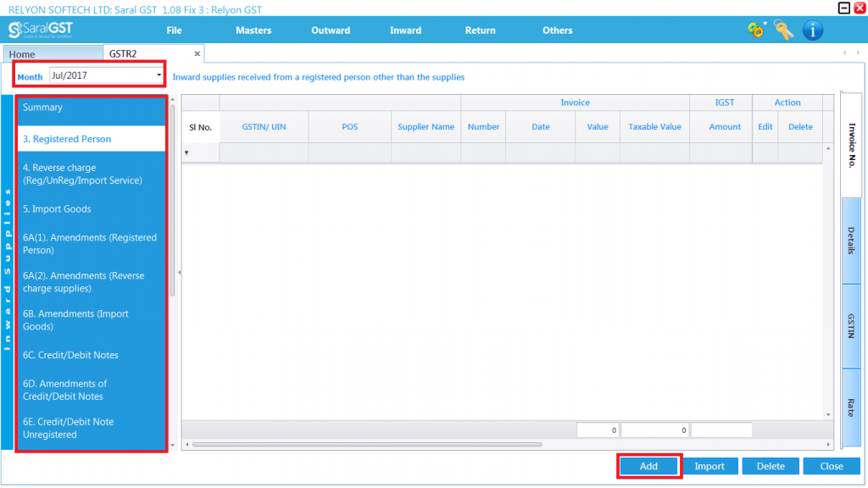Select 6B. Amendments Import Goods
The width and height of the screenshot is (868, 488).
pos(92,319)
